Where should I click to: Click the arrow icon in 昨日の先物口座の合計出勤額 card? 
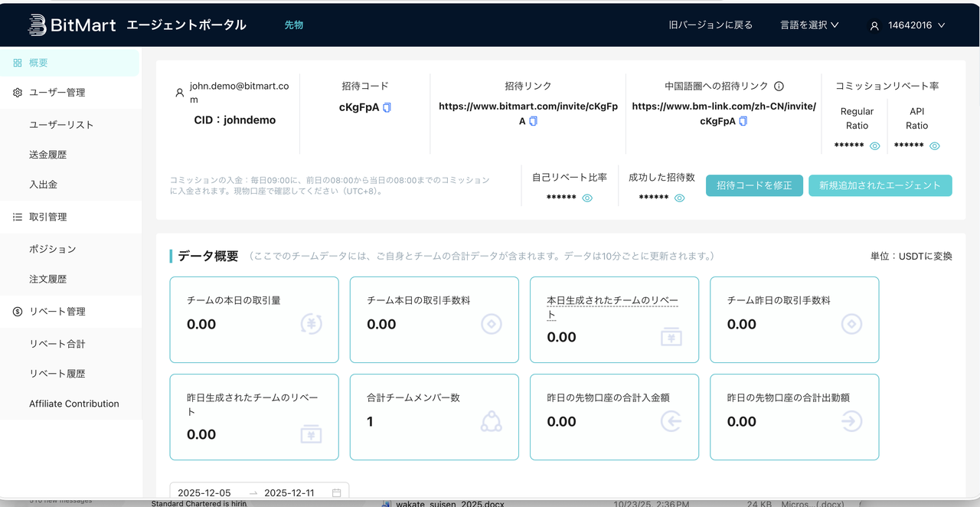(851, 421)
